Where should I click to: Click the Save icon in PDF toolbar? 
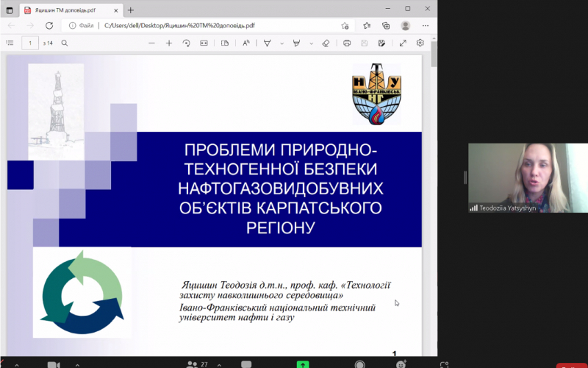364,43
